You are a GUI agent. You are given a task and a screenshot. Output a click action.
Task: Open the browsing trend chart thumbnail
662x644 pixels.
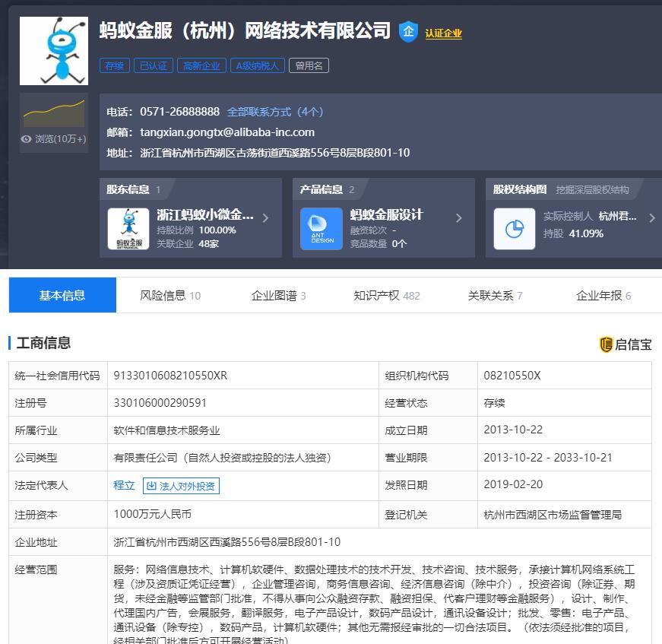pyautogui.click(x=53, y=113)
